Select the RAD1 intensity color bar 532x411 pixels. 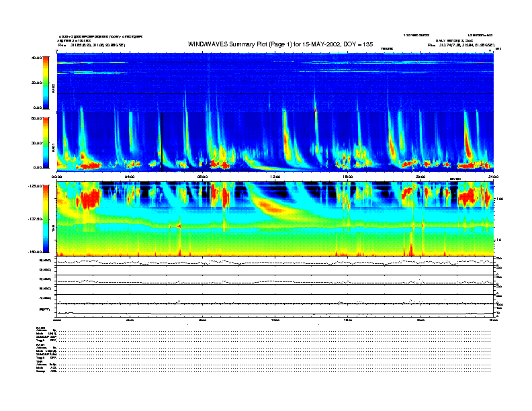pos(46,142)
